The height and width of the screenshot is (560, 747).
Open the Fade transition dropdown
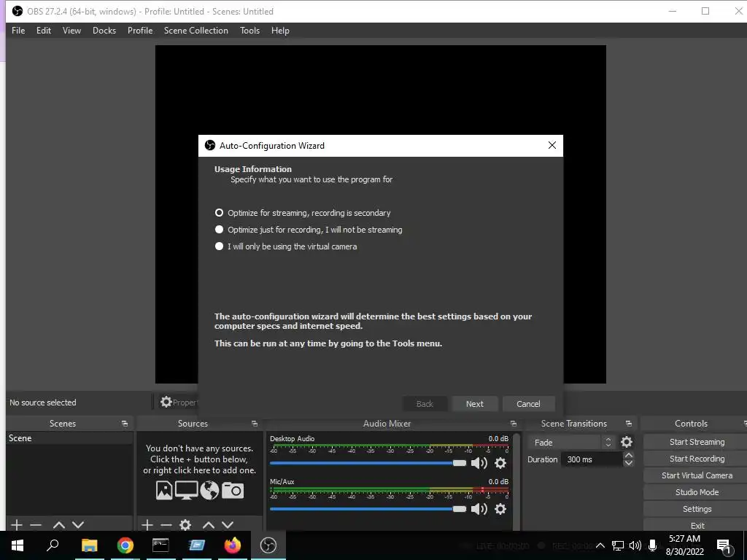572,443
